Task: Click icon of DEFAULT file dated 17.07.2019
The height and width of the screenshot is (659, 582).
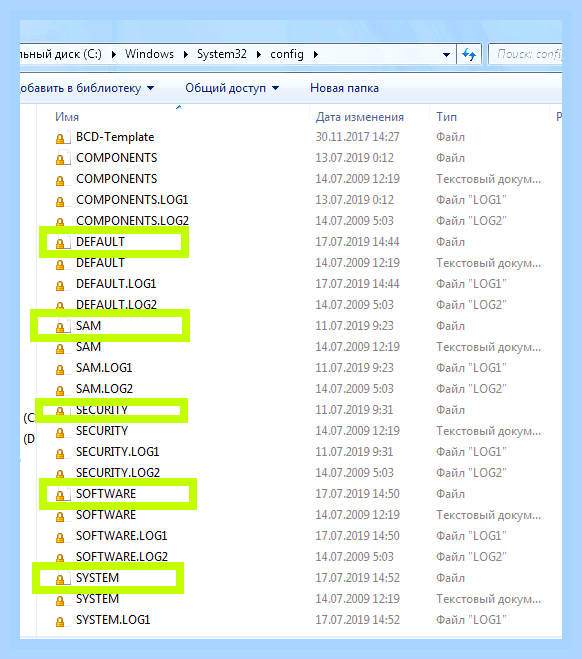Action: (x=61, y=243)
